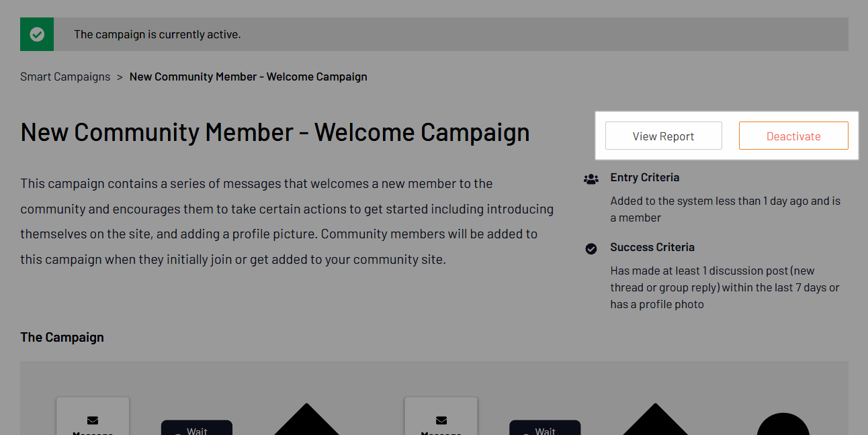Click the campaign active status banner
This screenshot has height=435, width=868.
(434, 34)
